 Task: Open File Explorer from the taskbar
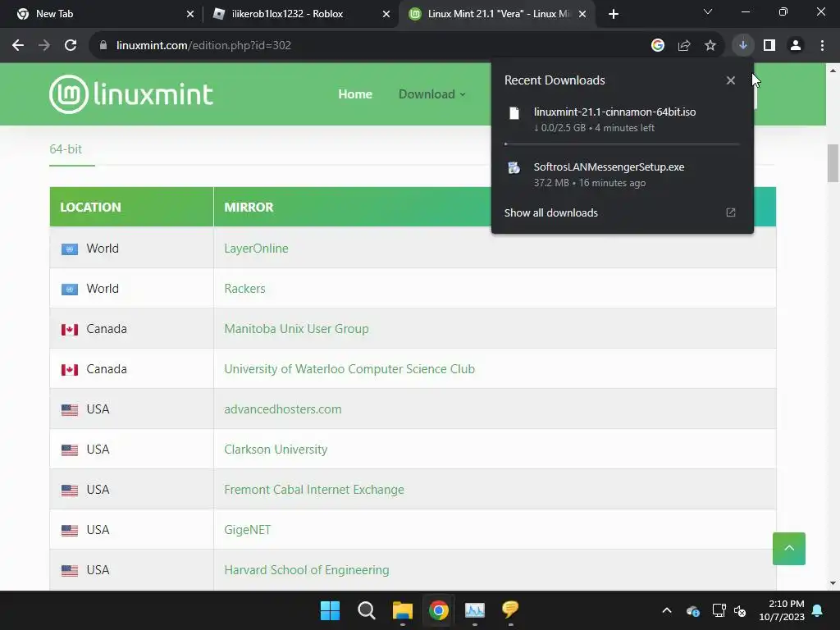point(402,610)
